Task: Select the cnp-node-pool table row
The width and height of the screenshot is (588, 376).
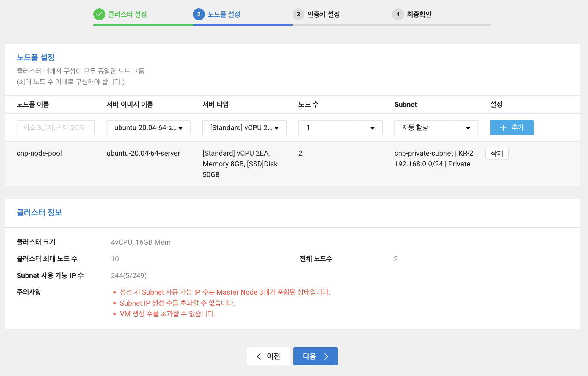Action: click(x=39, y=153)
